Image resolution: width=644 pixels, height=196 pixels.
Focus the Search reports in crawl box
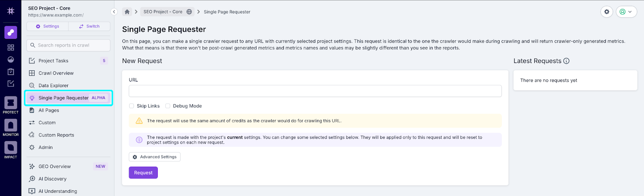tap(68, 45)
